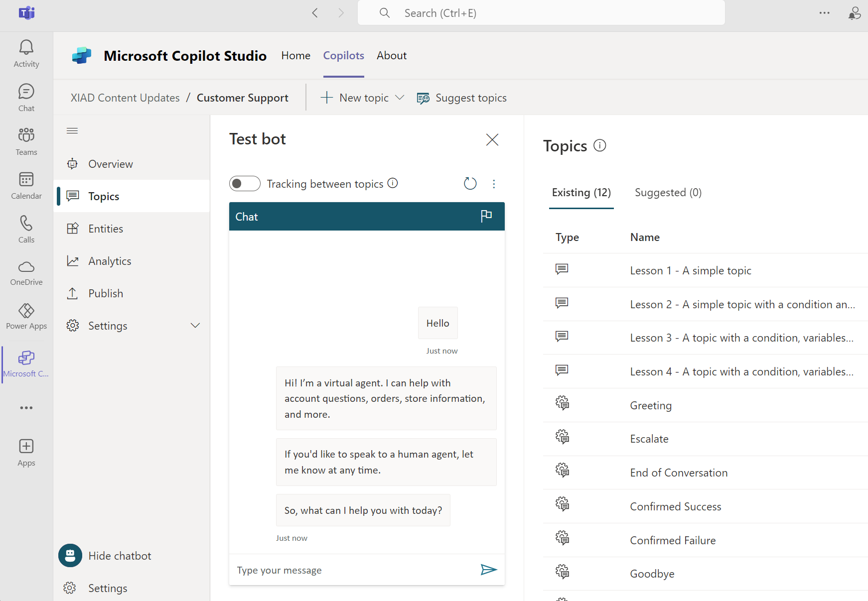Show info next to Topics heading
868x601 pixels.
point(600,145)
